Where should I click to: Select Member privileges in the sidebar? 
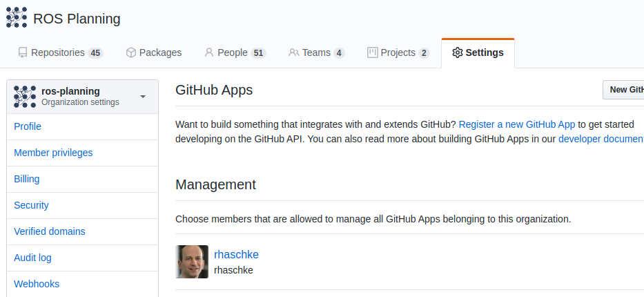pos(53,153)
